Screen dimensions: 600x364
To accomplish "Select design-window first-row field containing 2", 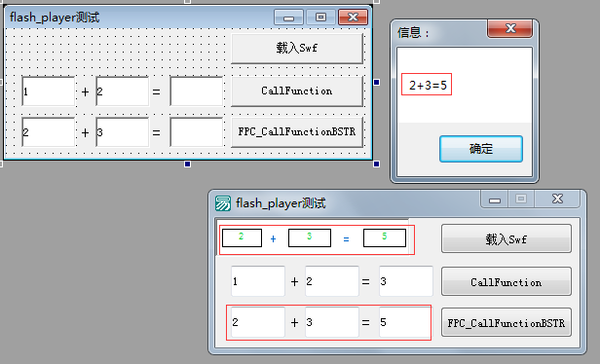I will 123,91.
